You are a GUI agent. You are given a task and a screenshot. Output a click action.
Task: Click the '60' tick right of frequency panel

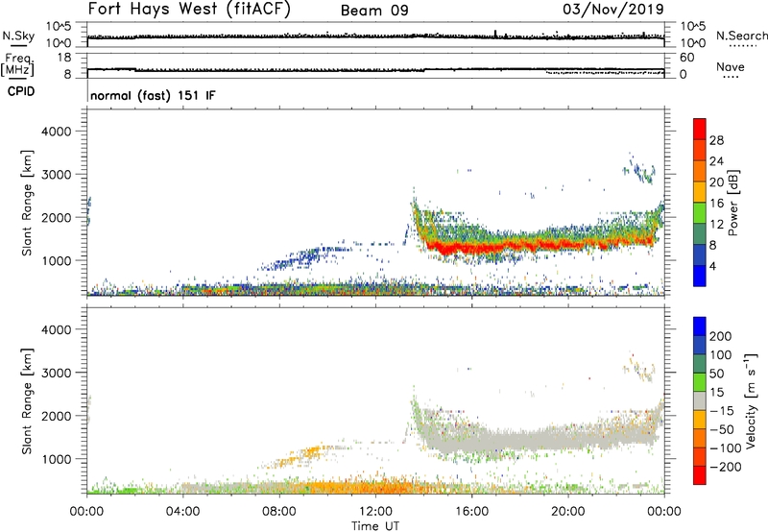[687, 58]
